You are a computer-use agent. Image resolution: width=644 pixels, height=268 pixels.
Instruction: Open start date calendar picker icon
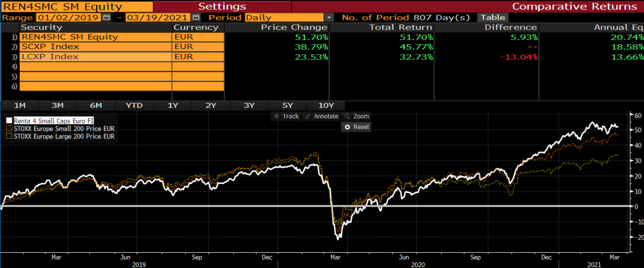pyautogui.click(x=107, y=17)
